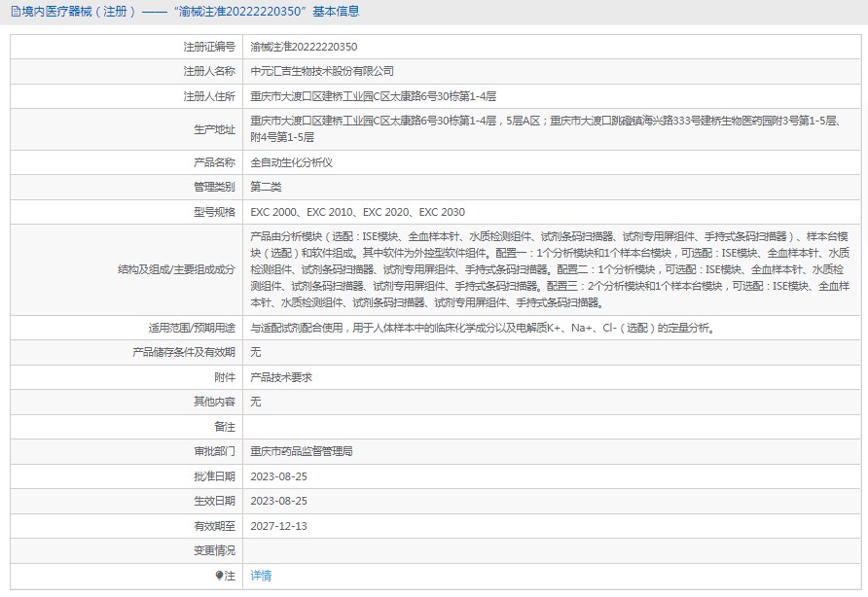Click the structure composition paragraph text

point(550,269)
